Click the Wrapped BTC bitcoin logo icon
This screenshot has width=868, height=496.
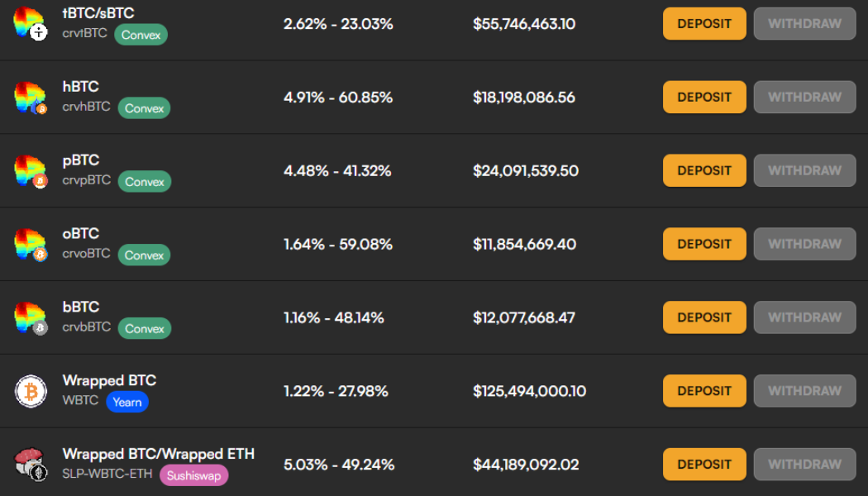pyautogui.click(x=29, y=390)
